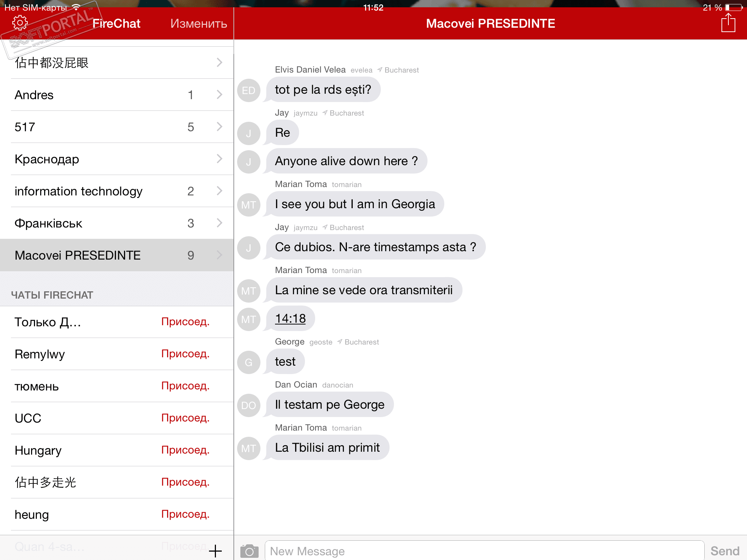Image resolution: width=747 pixels, height=560 pixels.
Task: Tap Elvis Daniel Velea's ED avatar
Action: tap(249, 90)
